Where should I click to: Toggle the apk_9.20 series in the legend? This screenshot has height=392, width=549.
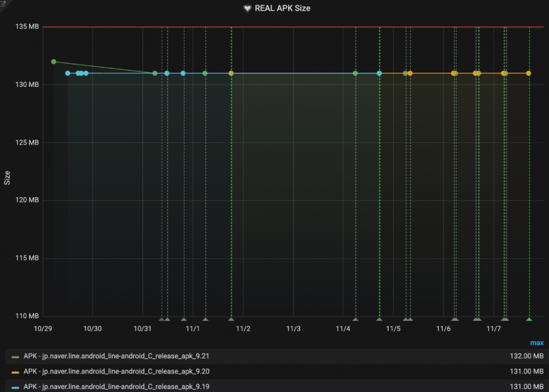coord(116,371)
